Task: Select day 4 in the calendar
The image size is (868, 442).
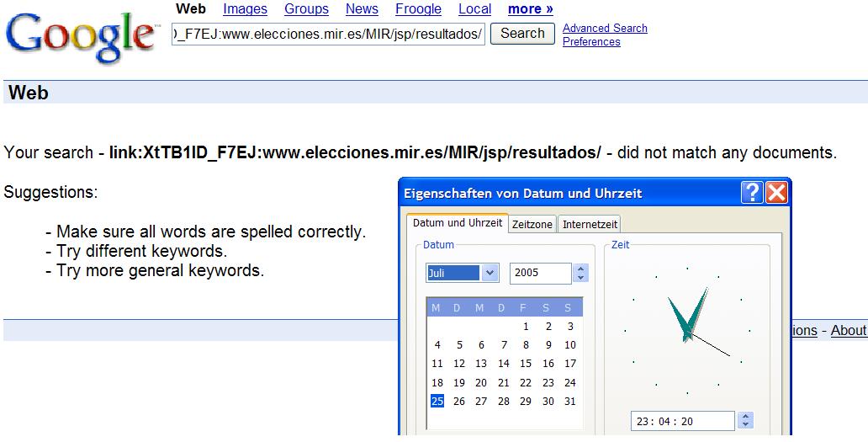Action: 437,345
